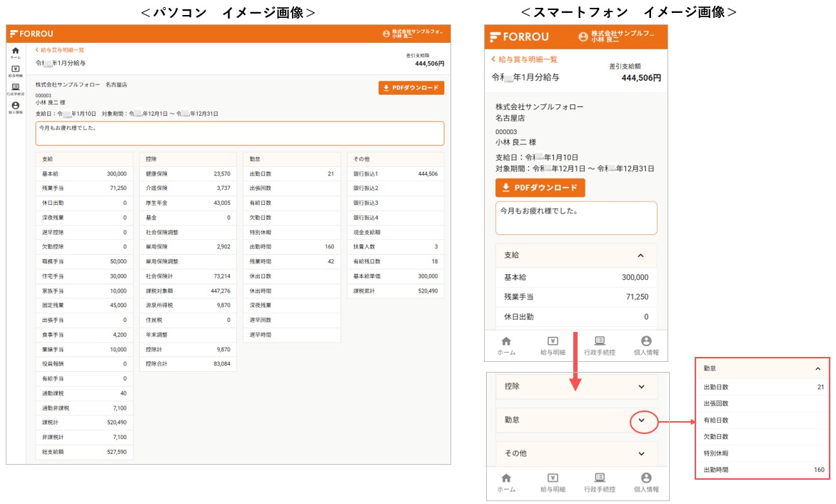Select 控除合計 row showing 83,084
The width and height of the screenshot is (836, 504).
coord(188,364)
